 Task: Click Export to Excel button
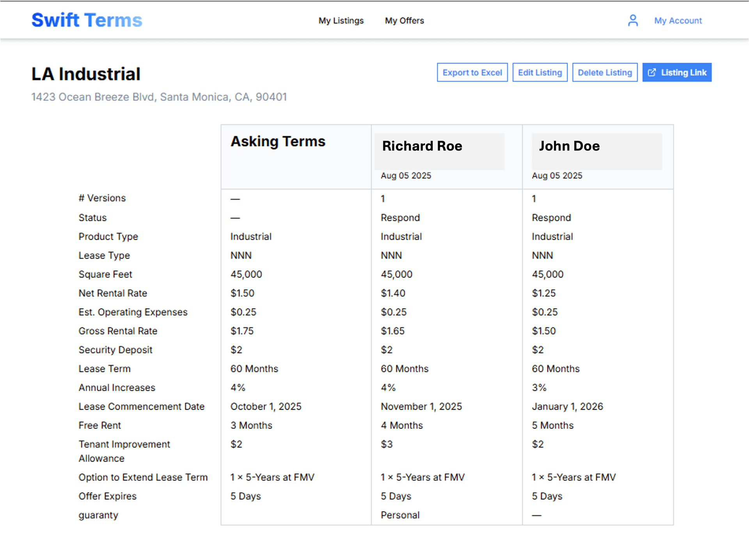coord(472,73)
